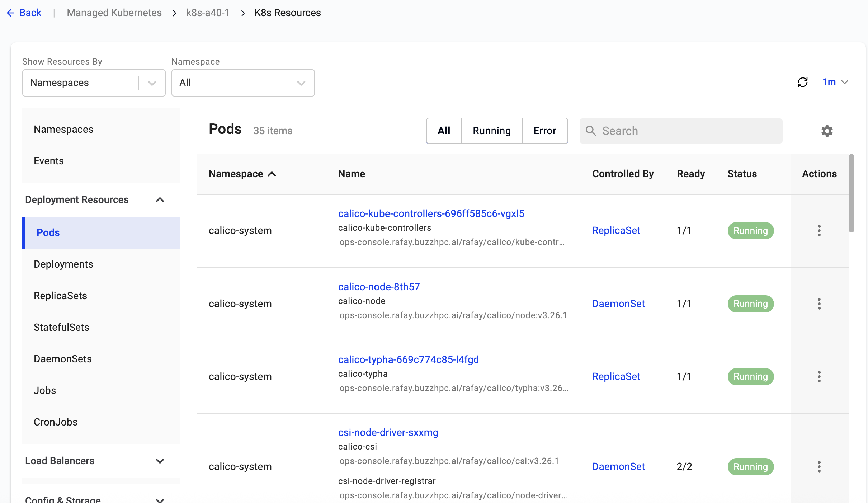This screenshot has height=503, width=868.
Task: Click the Controlled By column header
Action: coord(623,174)
